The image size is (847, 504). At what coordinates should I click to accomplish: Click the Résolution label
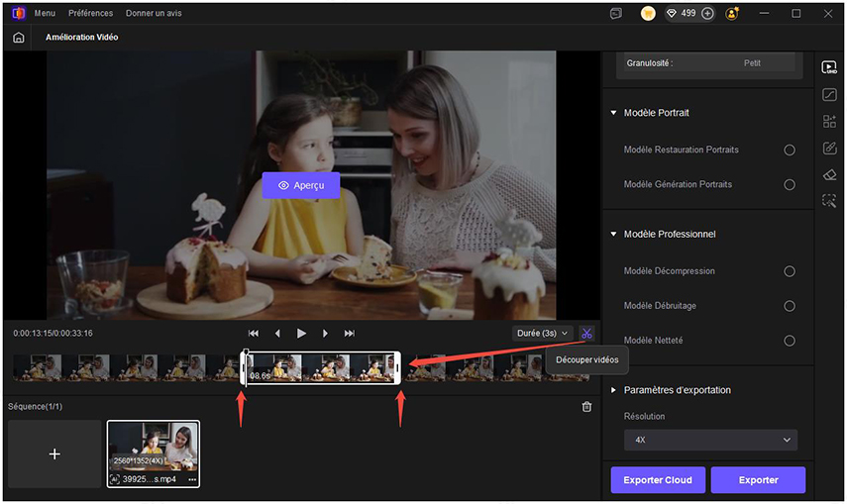tap(645, 417)
